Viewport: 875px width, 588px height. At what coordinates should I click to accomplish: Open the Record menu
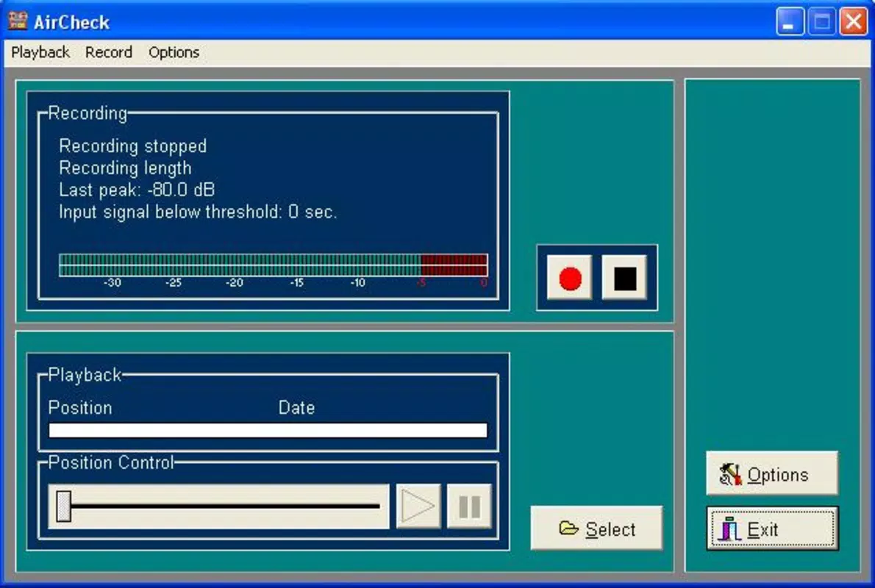point(109,52)
